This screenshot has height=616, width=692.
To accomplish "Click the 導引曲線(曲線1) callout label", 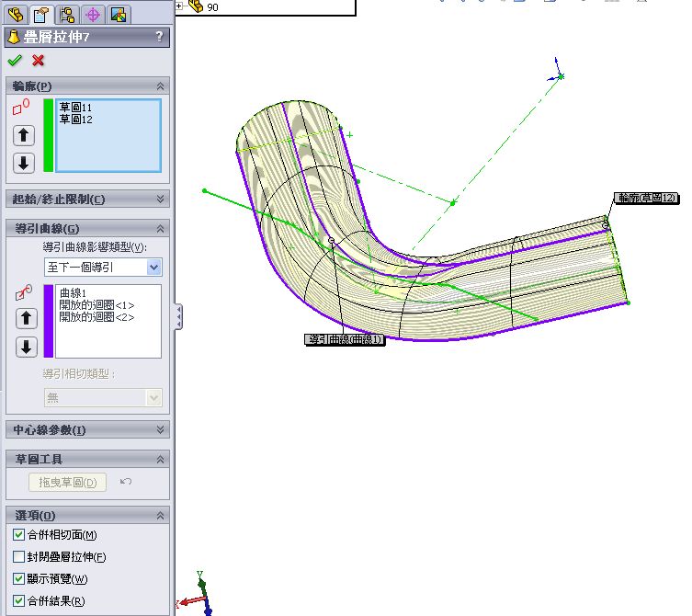I will pyautogui.click(x=345, y=339).
